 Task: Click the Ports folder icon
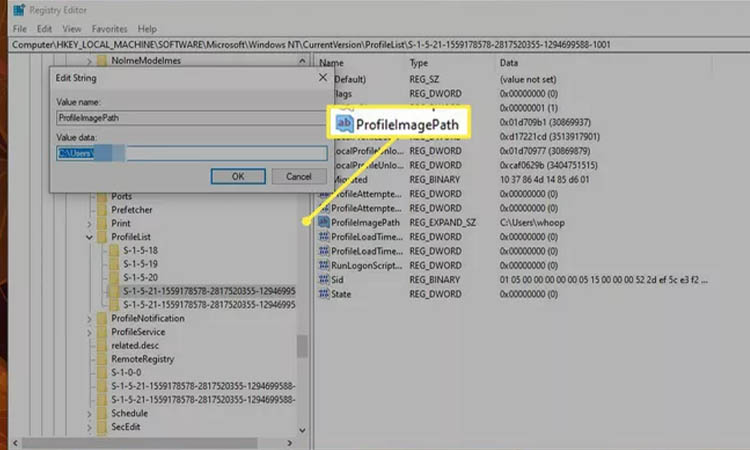point(102,197)
